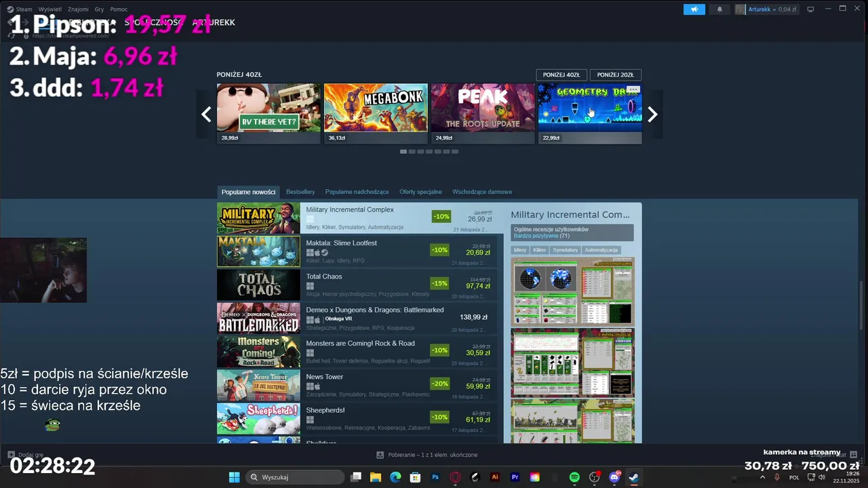Open Opera GX from taskbar

point(455,477)
